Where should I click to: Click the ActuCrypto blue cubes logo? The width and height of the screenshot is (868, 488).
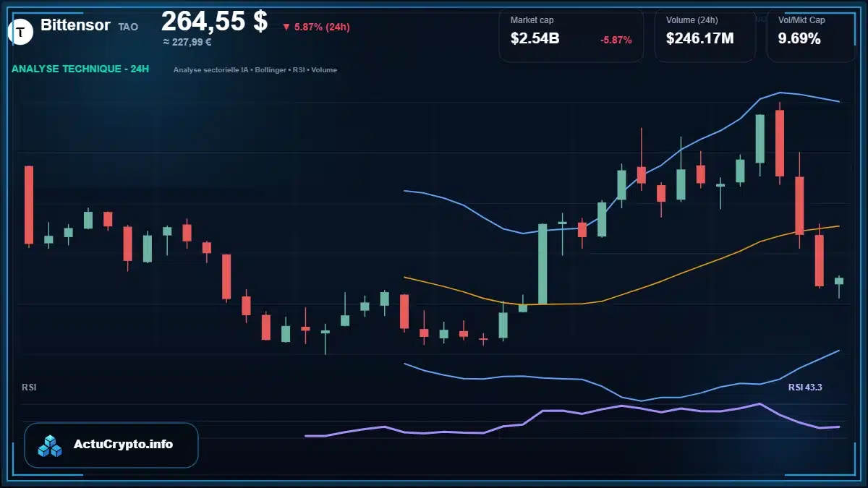tap(51, 445)
